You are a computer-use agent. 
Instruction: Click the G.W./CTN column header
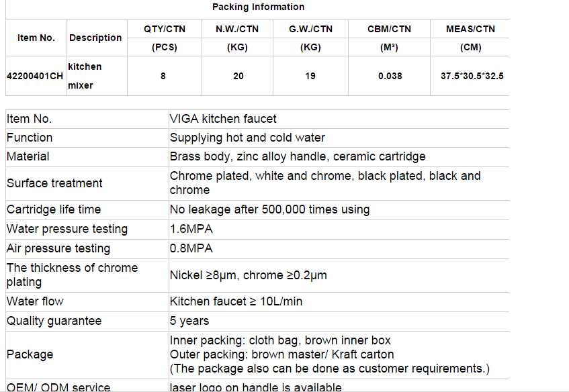[x=310, y=30]
